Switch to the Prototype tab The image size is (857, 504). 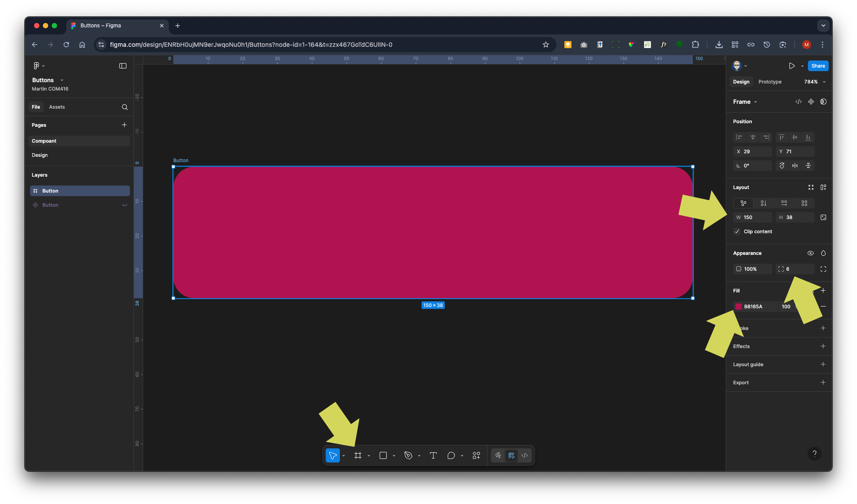pyautogui.click(x=769, y=82)
